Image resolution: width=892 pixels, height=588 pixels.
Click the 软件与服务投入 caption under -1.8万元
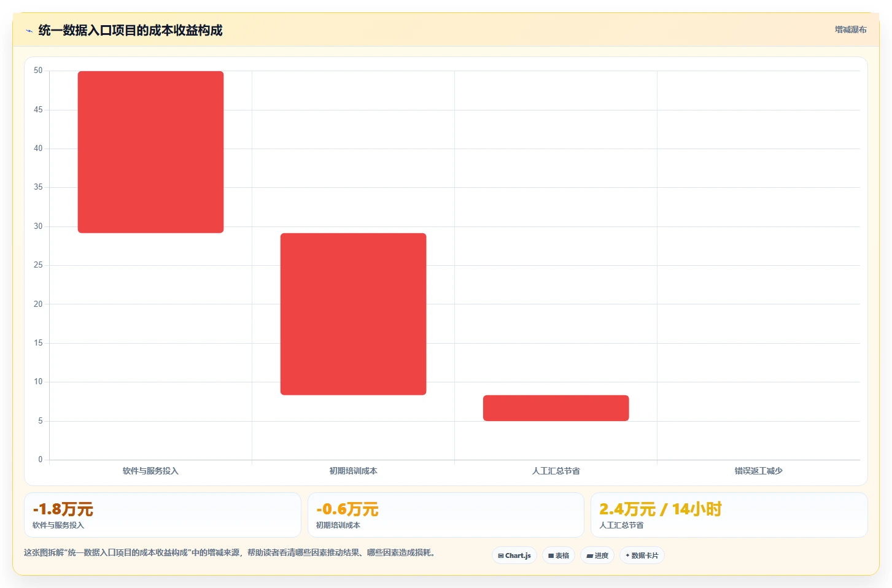[58, 525]
